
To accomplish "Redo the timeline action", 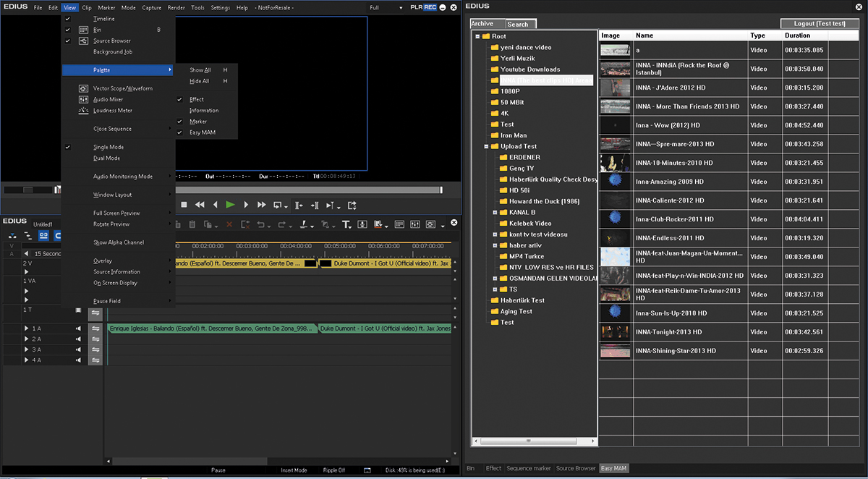I will tap(282, 225).
